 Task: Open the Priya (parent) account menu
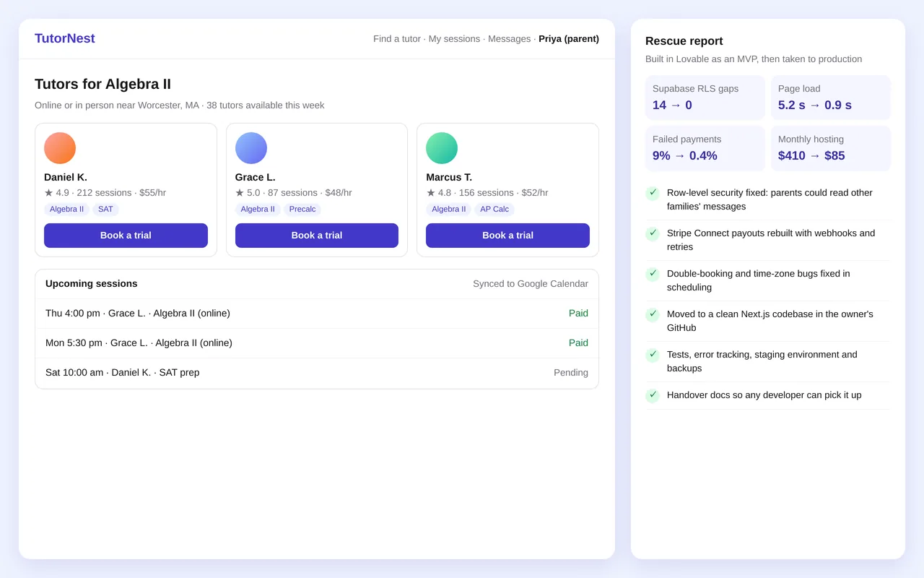569,39
